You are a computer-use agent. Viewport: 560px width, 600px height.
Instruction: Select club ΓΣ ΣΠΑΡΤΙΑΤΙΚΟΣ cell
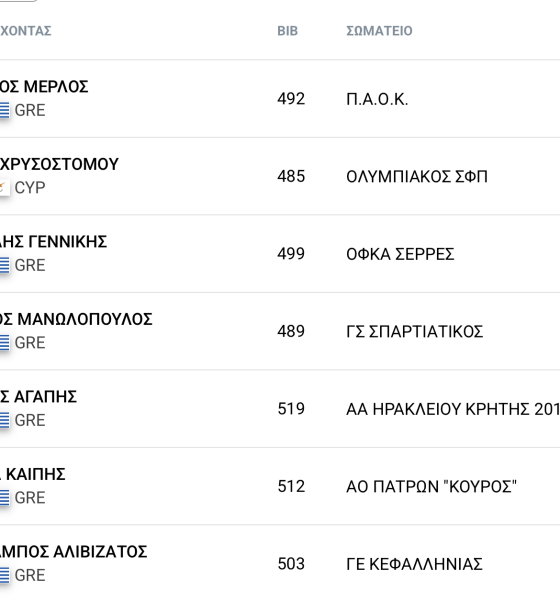pyautogui.click(x=415, y=332)
